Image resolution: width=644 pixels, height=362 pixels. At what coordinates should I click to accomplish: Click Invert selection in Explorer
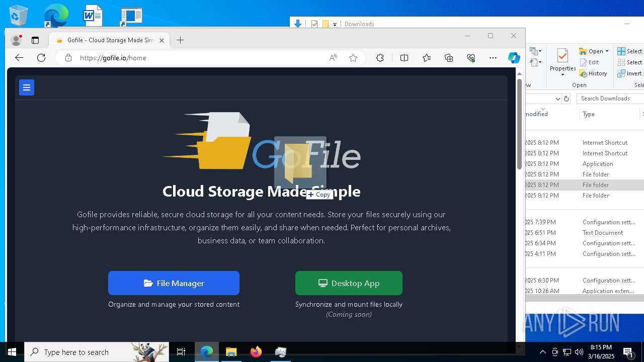coord(631,73)
